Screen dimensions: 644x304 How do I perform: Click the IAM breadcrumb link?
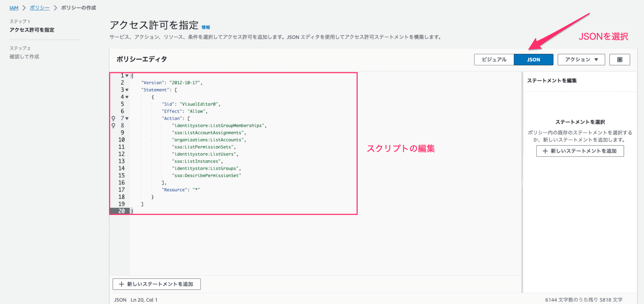click(x=14, y=8)
